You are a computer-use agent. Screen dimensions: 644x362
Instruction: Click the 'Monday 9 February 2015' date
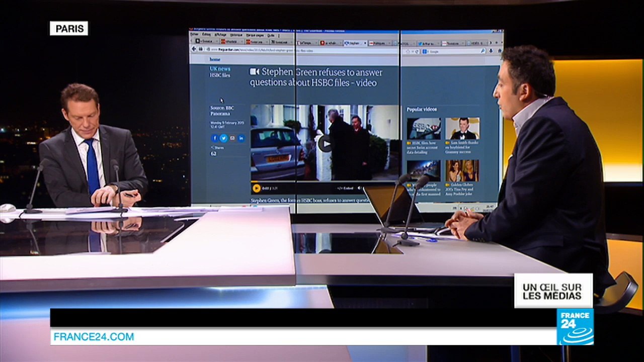(228, 122)
